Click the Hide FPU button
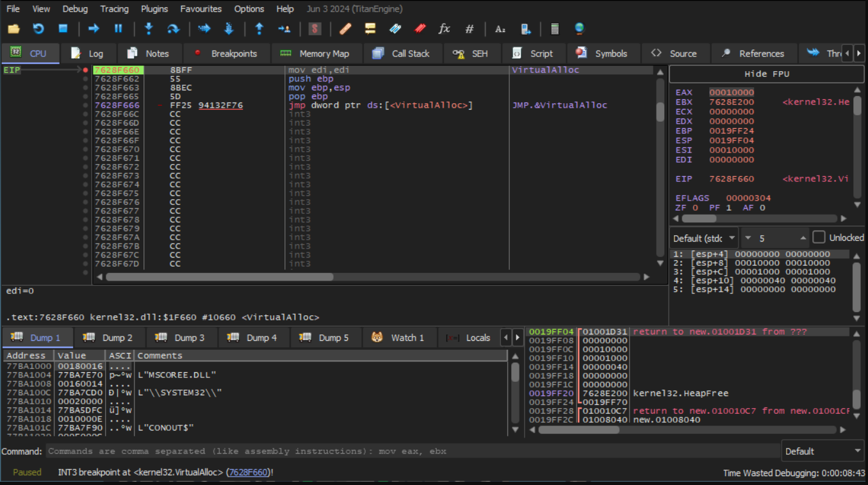 [766, 74]
